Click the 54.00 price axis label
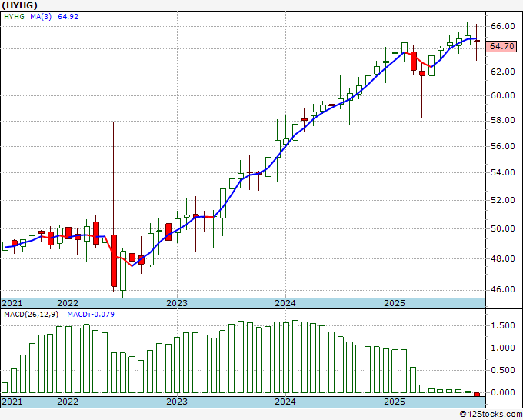 502,172
